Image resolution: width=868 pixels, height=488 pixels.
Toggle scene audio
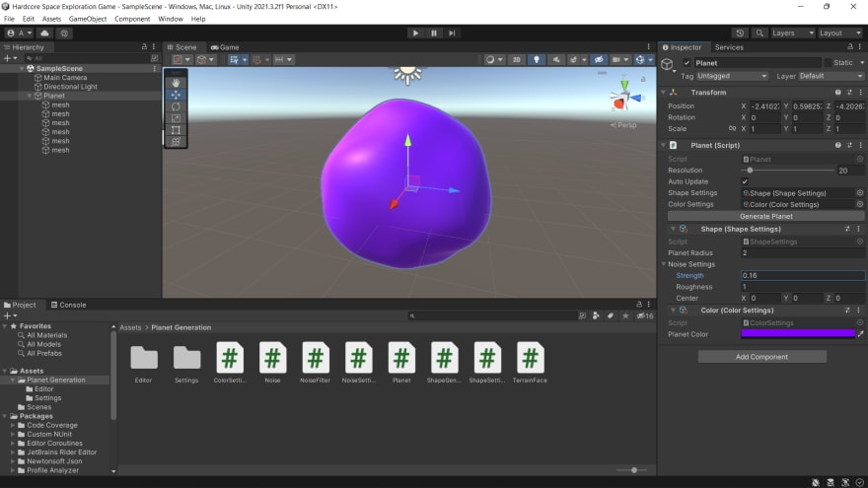click(555, 60)
